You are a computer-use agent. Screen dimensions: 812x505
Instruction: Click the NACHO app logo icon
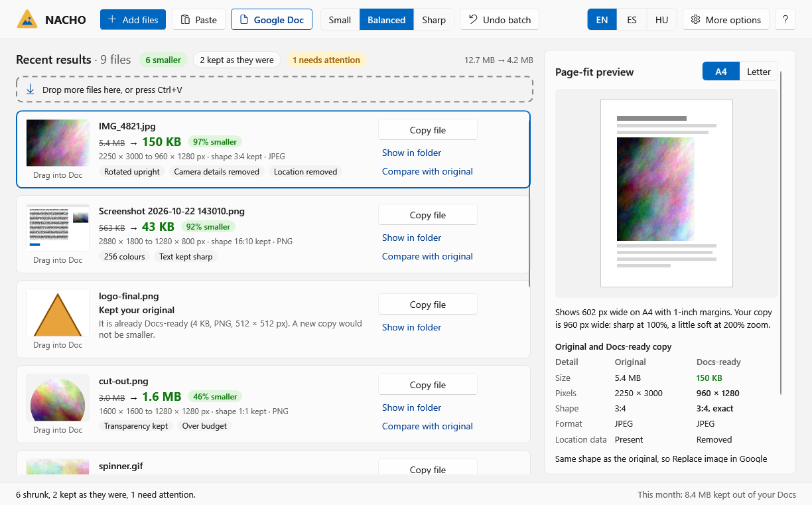[27, 19]
